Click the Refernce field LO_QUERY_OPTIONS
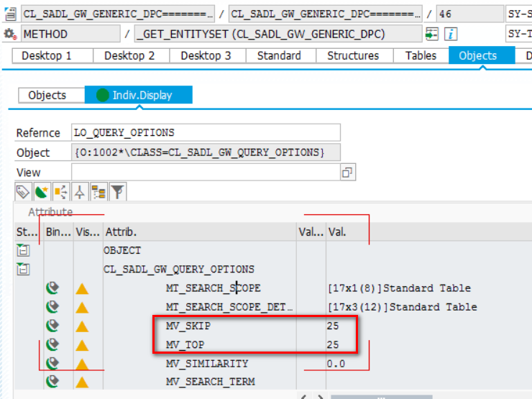Viewport: 532px width, 399px height. pos(206,132)
